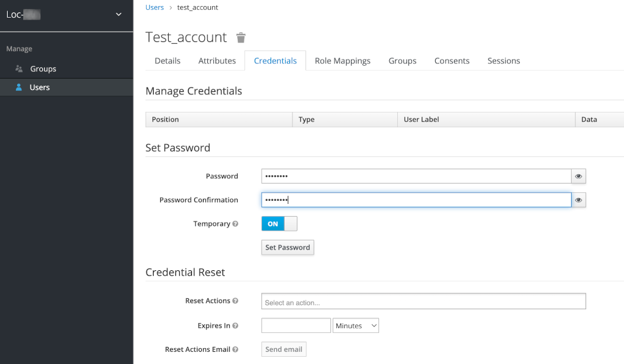The width and height of the screenshot is (624, 364).
Task: Open the Minutes time unit dropdown
Action: [356, 326]
